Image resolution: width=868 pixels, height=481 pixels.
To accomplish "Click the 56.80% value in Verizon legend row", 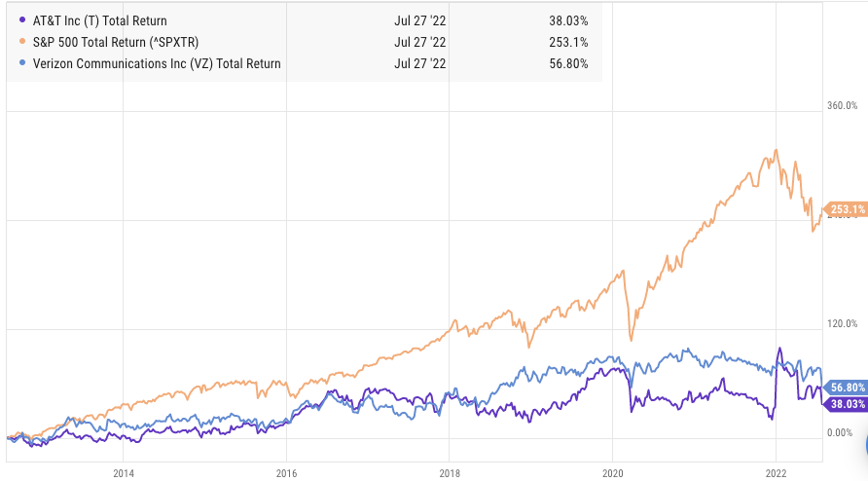I will click(569, 64).
